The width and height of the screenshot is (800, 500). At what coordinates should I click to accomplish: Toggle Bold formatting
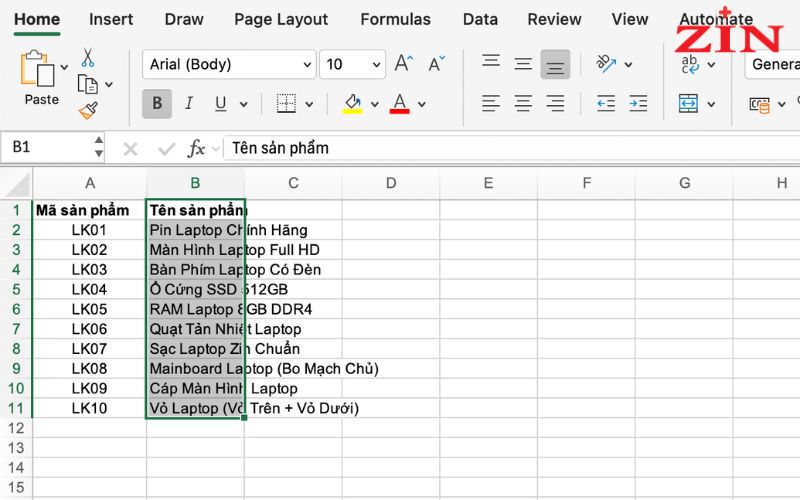coord(157,104)
